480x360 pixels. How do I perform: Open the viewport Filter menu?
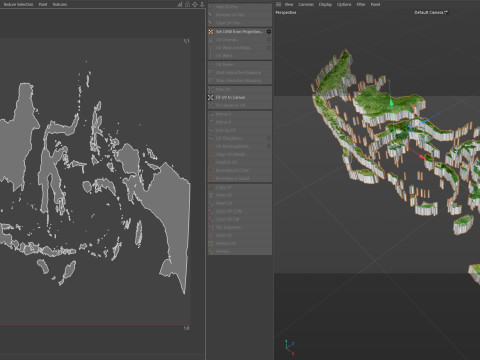coord(361,4)
